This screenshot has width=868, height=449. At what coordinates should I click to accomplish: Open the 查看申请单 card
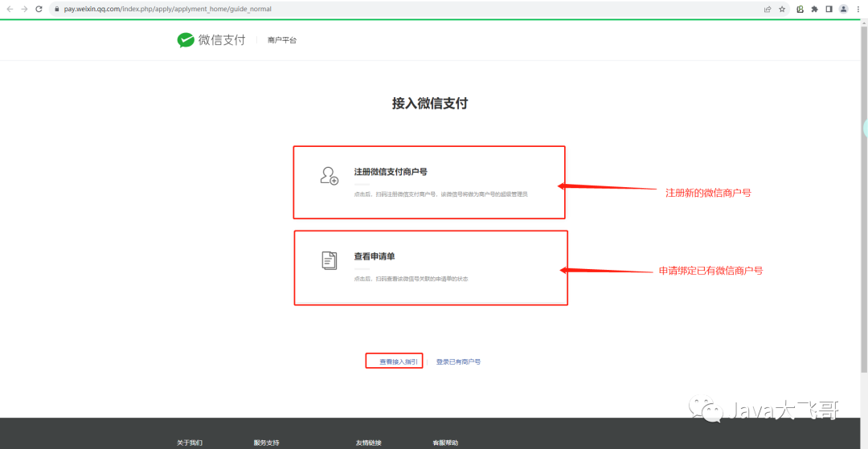pyautogui.click(x=431, y=267)
